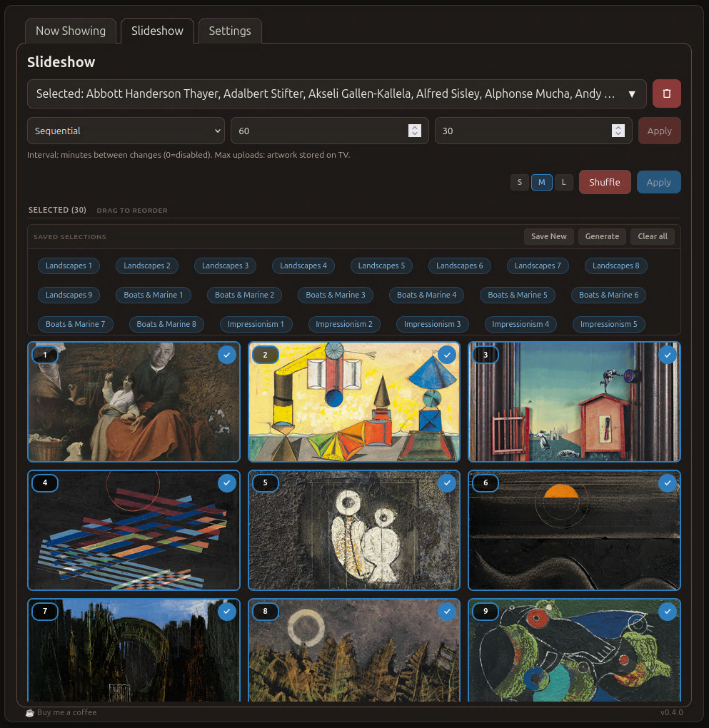Click the max uploads field showing 30
709x728 pixels.
tap(533, 131)
